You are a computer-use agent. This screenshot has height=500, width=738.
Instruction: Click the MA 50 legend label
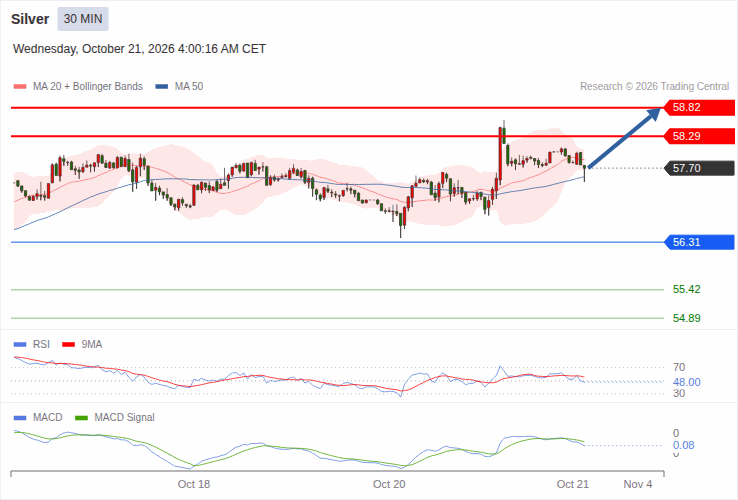tap(189, 87)
